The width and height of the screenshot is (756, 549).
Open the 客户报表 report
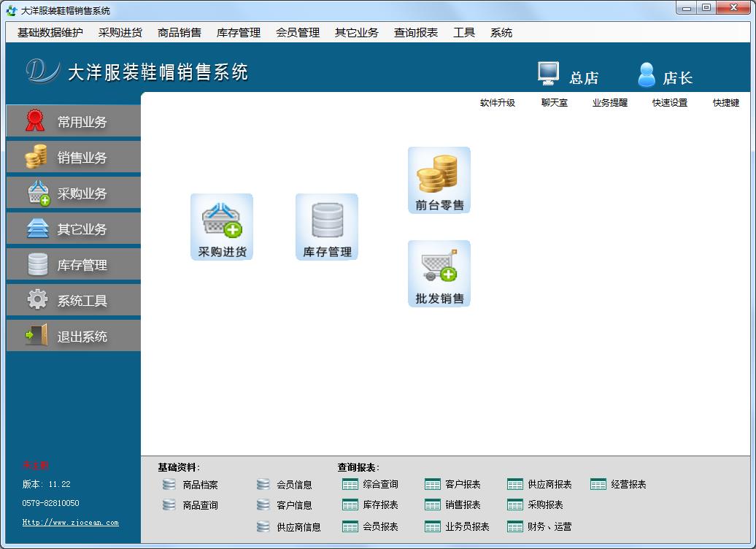pyautogui.click(x=452, y=484)
